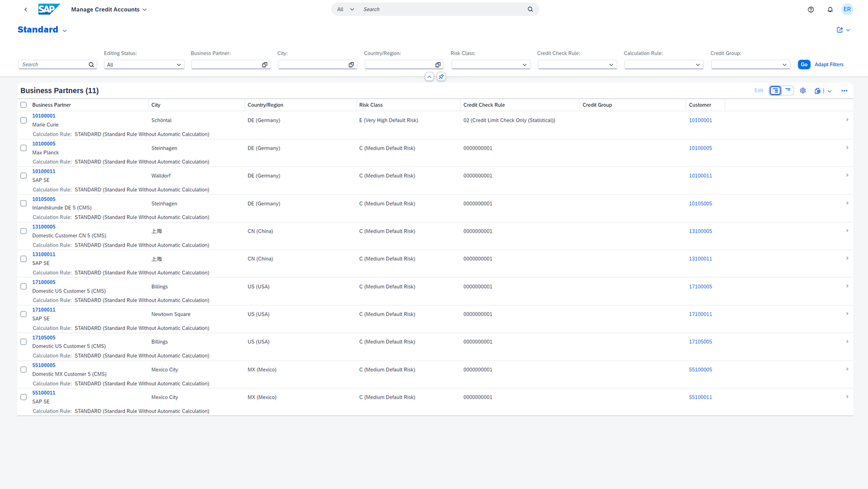Select row 13100011 checkbox
This screenshot has height=489, width=868.
coord(24,259)
